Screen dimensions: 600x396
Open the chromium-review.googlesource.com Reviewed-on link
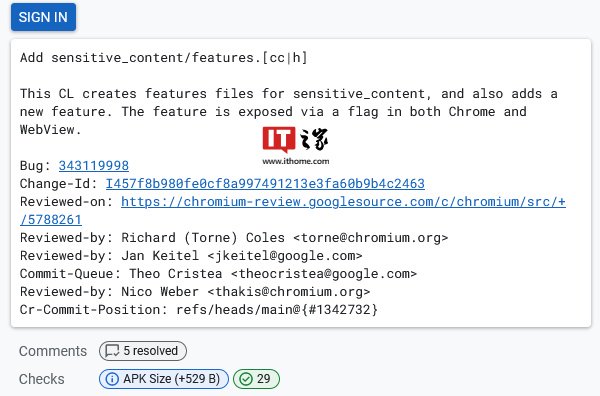coord(343,202)
